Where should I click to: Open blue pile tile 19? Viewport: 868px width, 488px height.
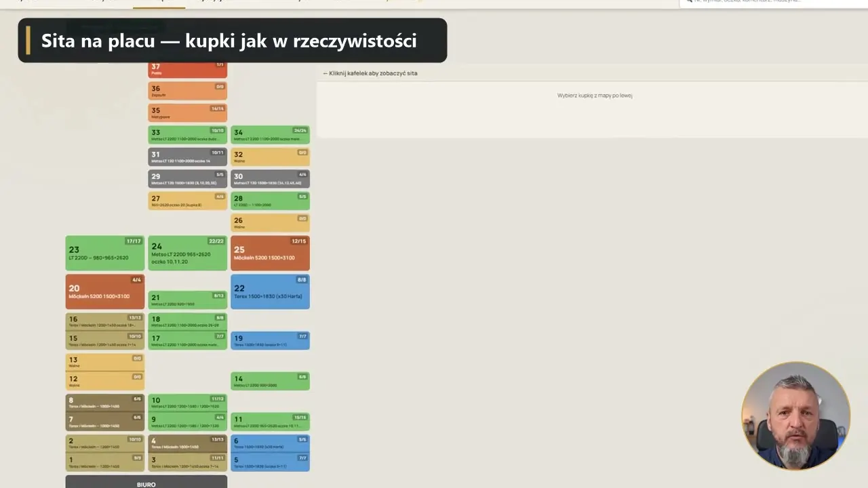(270, 340)
